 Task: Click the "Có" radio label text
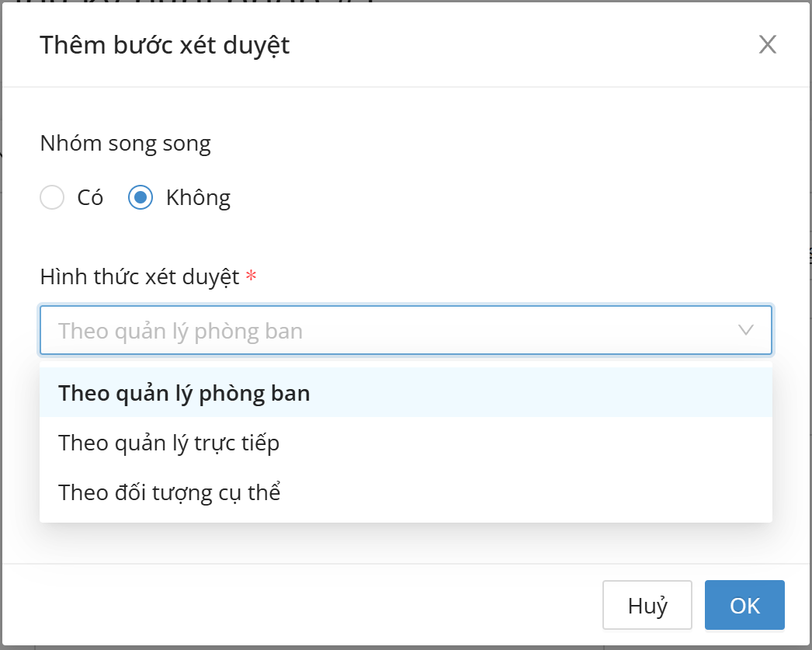point(90,198)
